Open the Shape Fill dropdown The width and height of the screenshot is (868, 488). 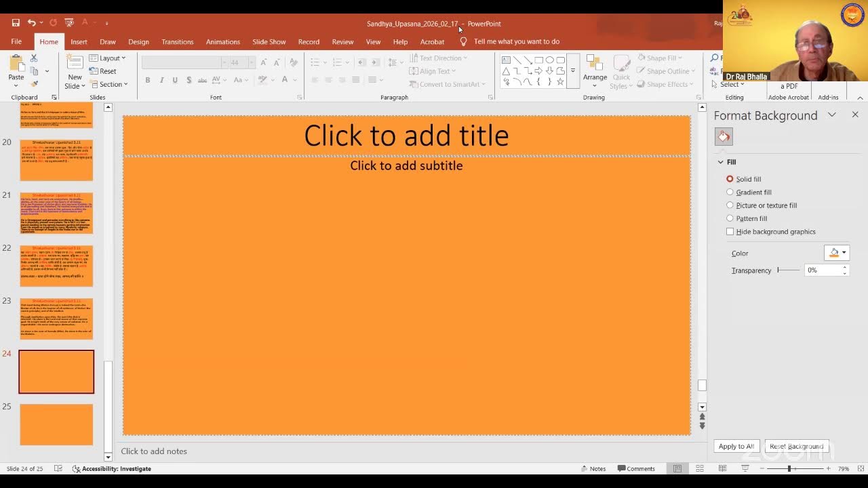pos(660,58)
